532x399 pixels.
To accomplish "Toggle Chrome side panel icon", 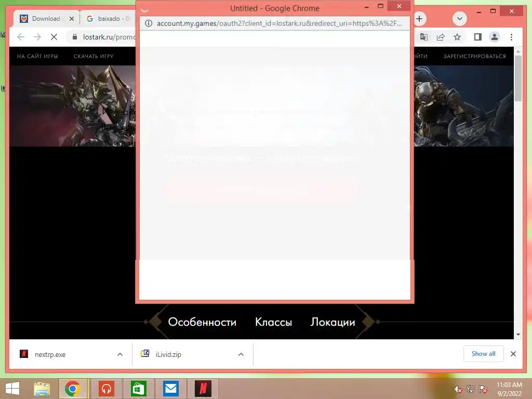I will [x=478, y=37].
